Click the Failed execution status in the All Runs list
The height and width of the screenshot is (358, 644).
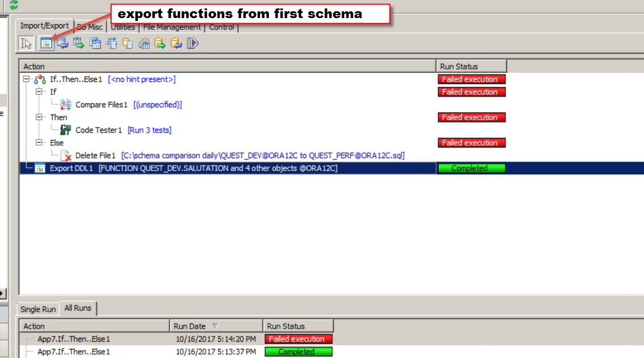tap(299, 339)
